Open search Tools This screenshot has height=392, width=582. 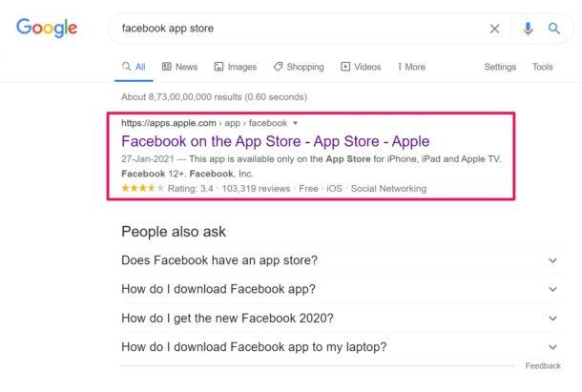(x=542, y=67)
